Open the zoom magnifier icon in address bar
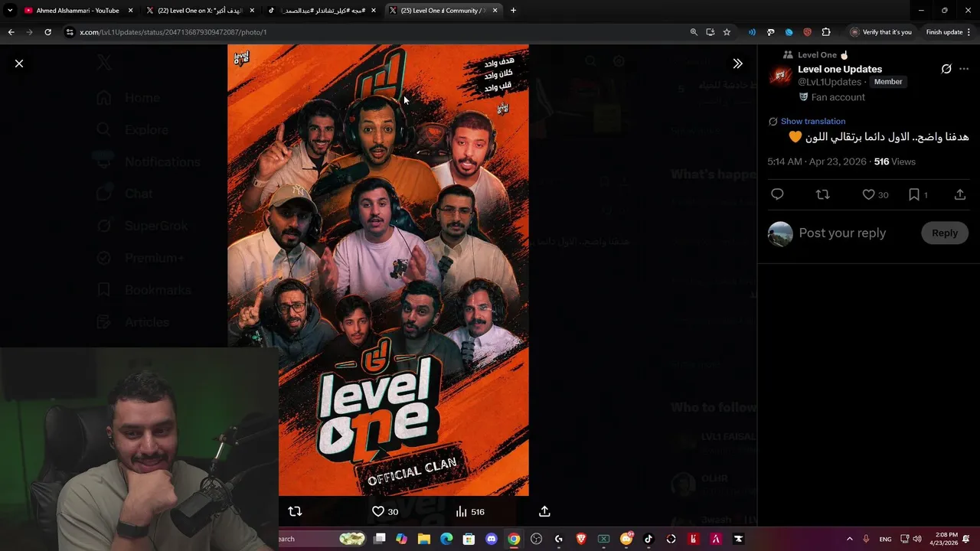980x551 pixels. (694, 32)
